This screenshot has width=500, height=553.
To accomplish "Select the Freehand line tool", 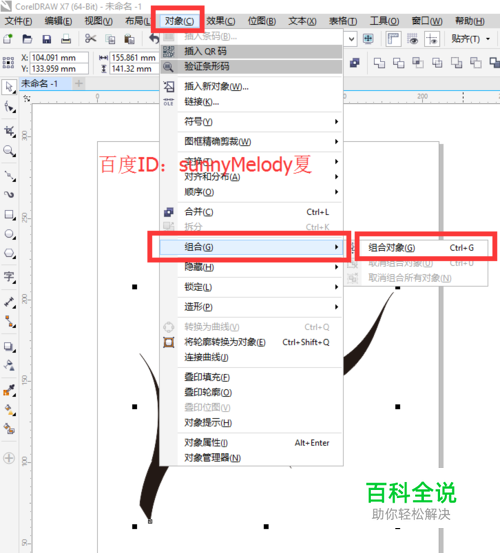I will pyautogui.click(x=9, y=175).
